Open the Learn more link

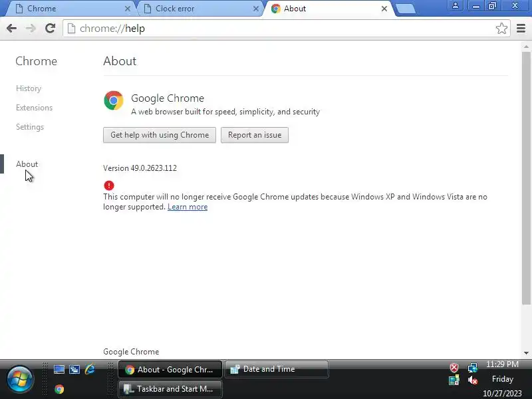[x=188, y=207]
